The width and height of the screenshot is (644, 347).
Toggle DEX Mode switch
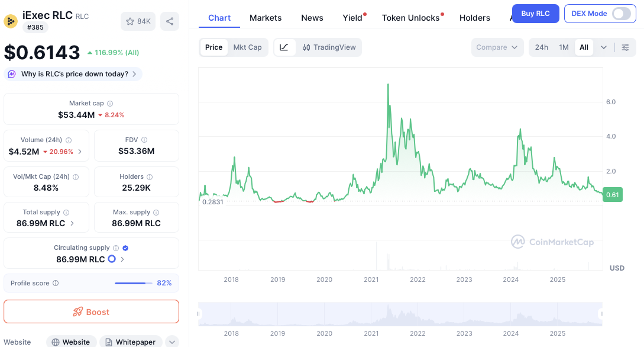[x=621, y=14]
